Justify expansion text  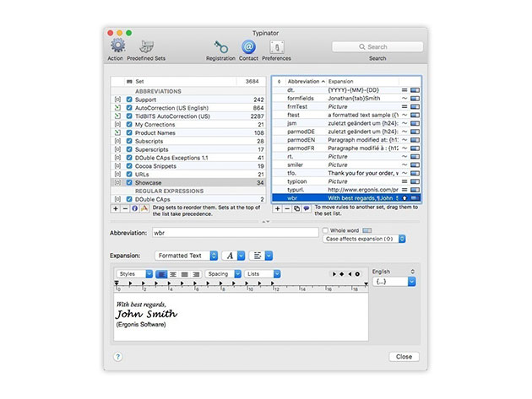tap(185, 274)
